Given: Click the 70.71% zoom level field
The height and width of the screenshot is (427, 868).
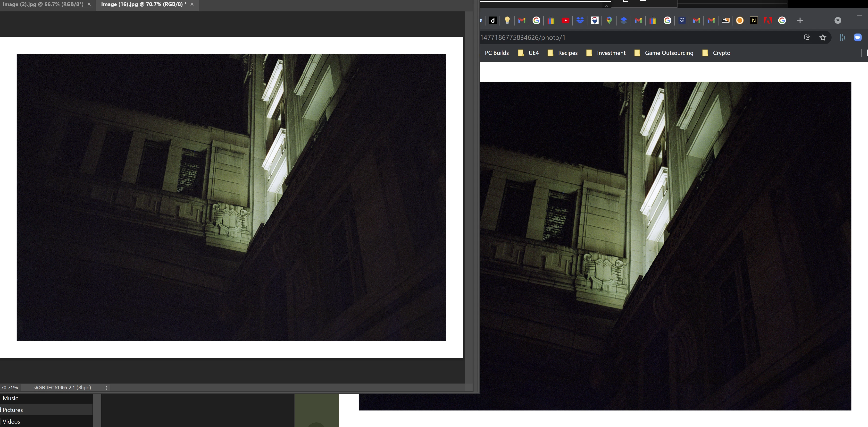Looking at the screenshot, I should pos(9,388).
